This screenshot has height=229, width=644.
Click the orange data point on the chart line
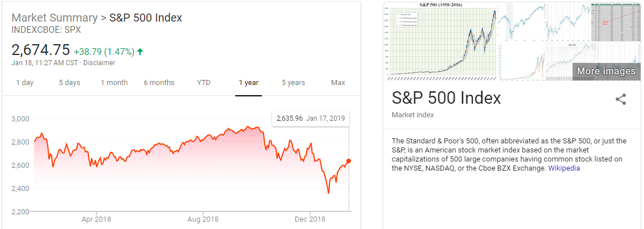[349, 161]
